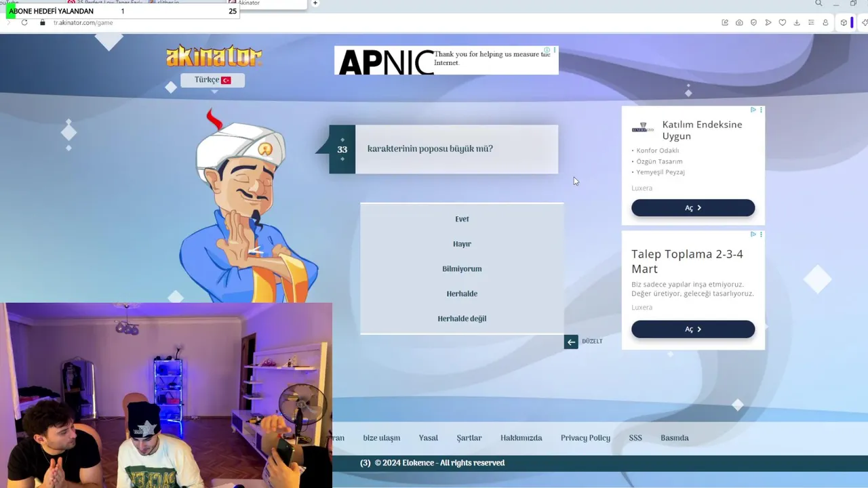The height and width of the screenshot is (488, 868).
Task: Answer Evet to Akinator's question
Action: [x=462, y=219]
